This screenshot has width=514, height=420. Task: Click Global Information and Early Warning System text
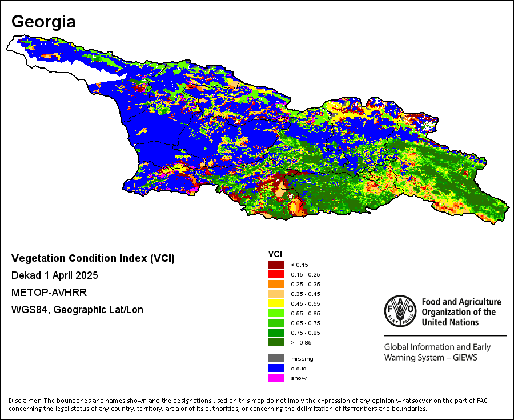tap(437, 352)
